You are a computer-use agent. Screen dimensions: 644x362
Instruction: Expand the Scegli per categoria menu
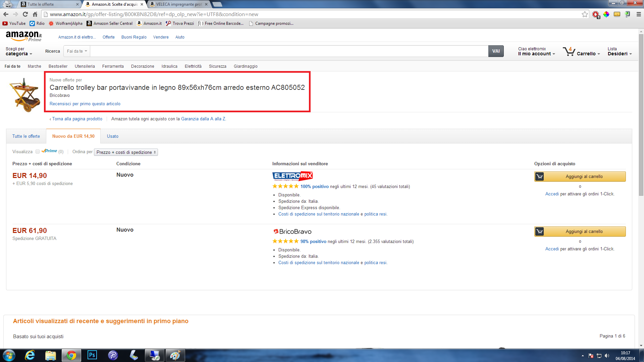tap(19, 51)
